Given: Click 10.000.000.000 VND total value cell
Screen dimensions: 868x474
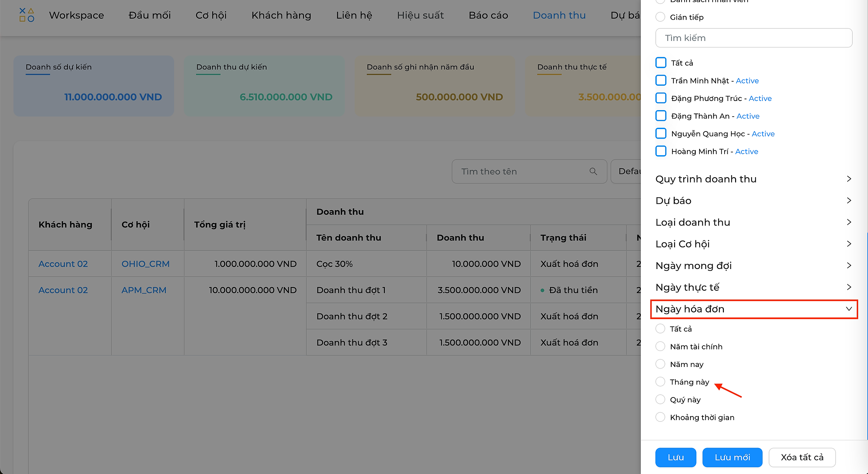Looking at the screenshot, I should point(245,290).
